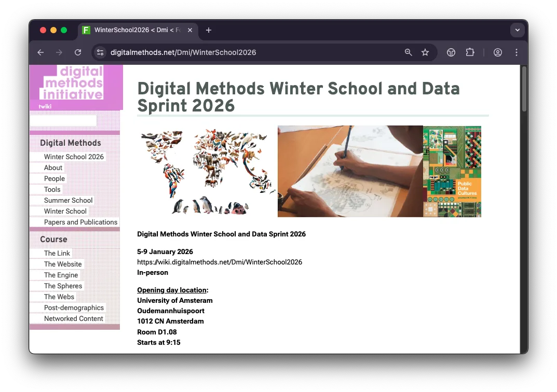The width and height of the screenshot is (557, 392).
Task: Reload the page with refresh icon
Action: click(x=78, y=52)
